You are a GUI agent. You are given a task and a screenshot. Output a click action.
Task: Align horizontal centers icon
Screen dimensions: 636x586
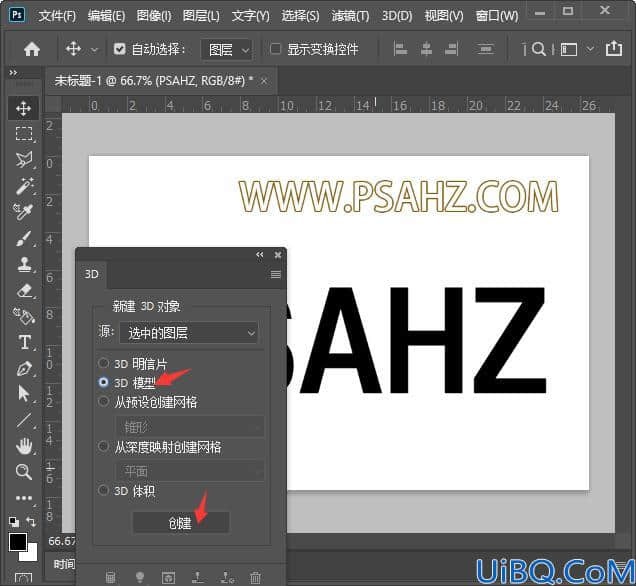click(x=426, y=49)
